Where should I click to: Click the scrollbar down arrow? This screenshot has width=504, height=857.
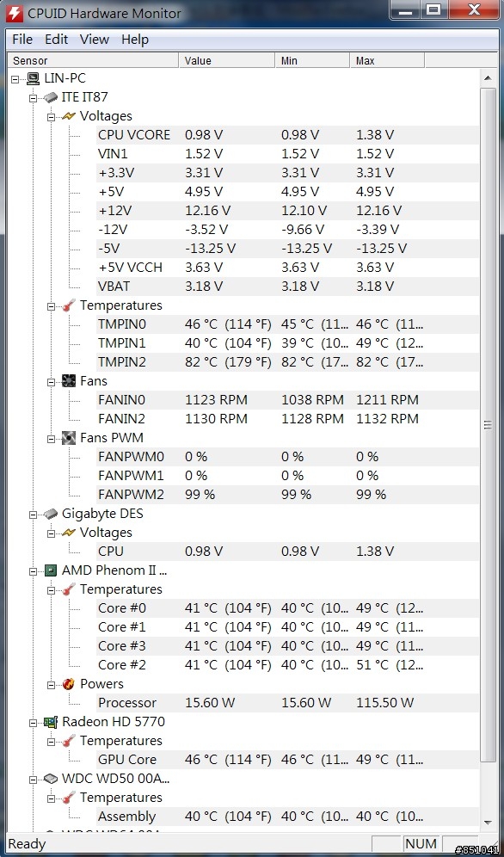point(488,822)
